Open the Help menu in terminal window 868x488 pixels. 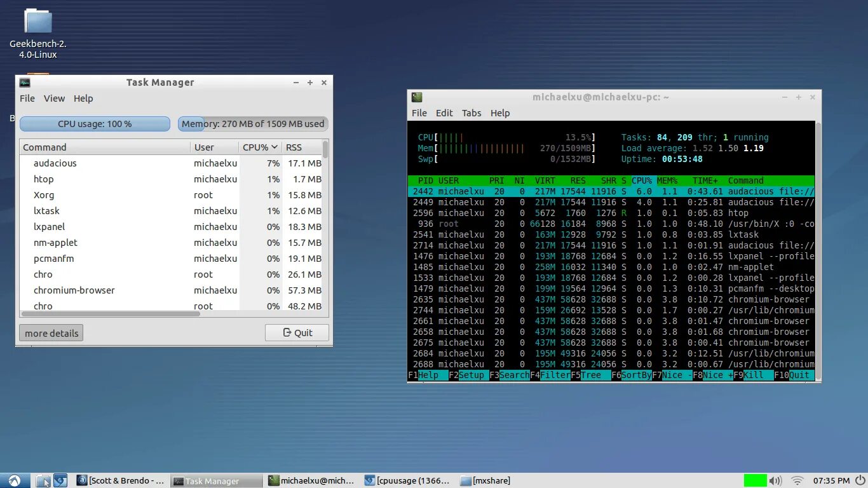(x=500, y=113)
